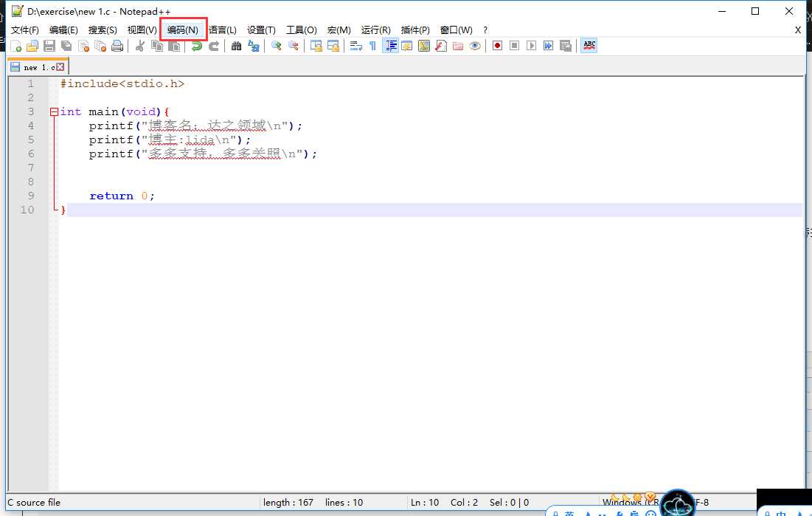
Task: Click C source file status text
Action: [34, 503]
